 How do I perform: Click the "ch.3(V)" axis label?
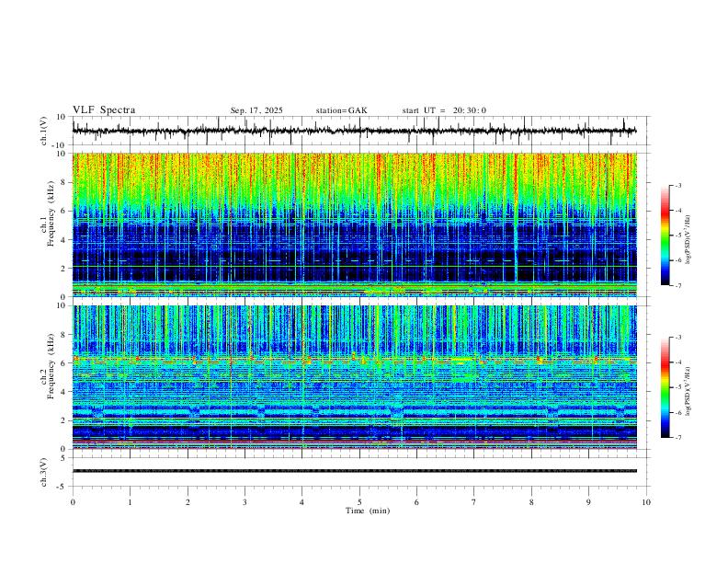pyautogui.click(x=44, y=472)
